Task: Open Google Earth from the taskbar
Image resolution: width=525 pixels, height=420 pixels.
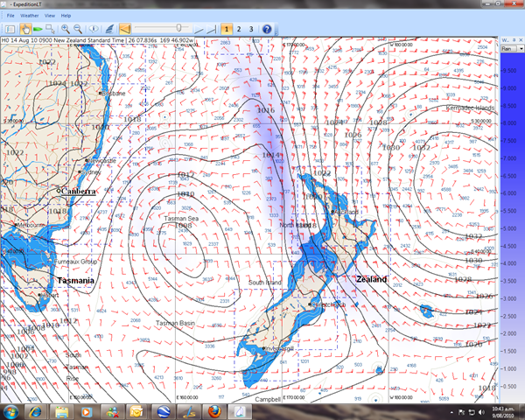Action: pos(164,411)
